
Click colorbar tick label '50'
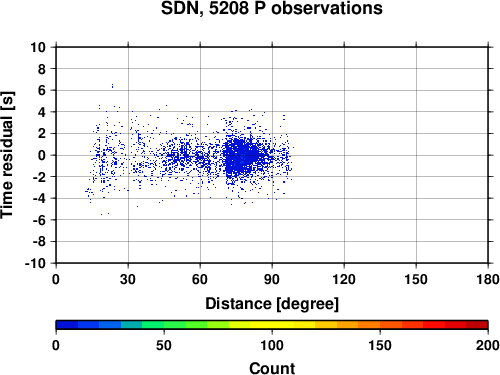(x=164, y=345)
